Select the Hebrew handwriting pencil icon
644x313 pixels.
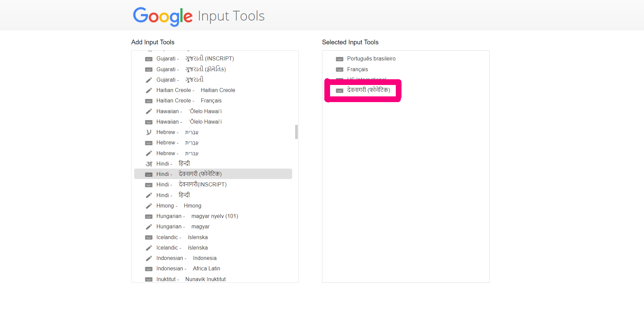149,153
